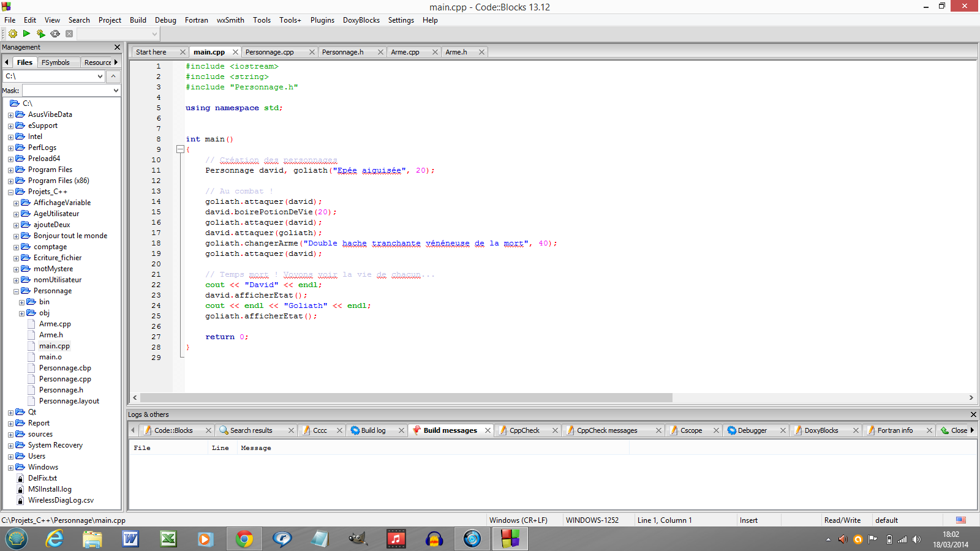This screenshot has width=980, height=551.
Task: Run the project with green arrow
Action: 26,34
